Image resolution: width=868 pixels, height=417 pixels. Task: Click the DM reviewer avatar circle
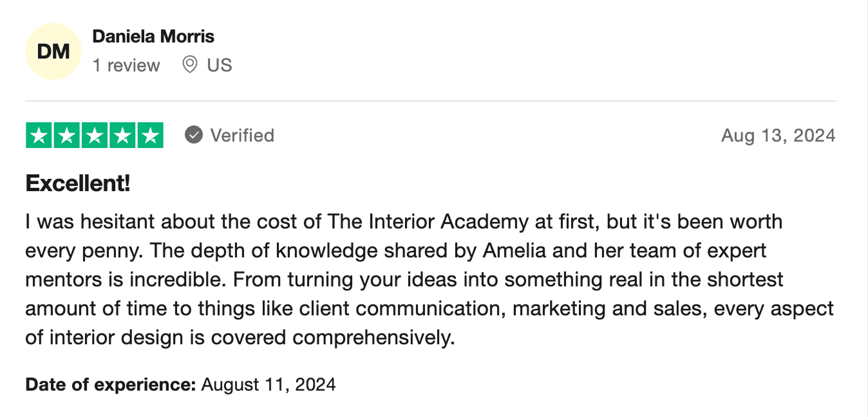53,51
